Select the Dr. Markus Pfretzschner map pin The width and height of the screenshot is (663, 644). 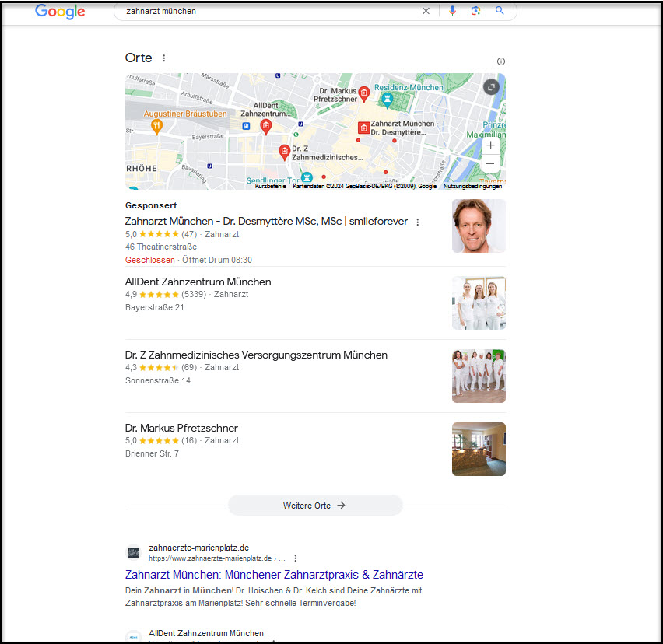pyautogui.click(x=363, y=94)
